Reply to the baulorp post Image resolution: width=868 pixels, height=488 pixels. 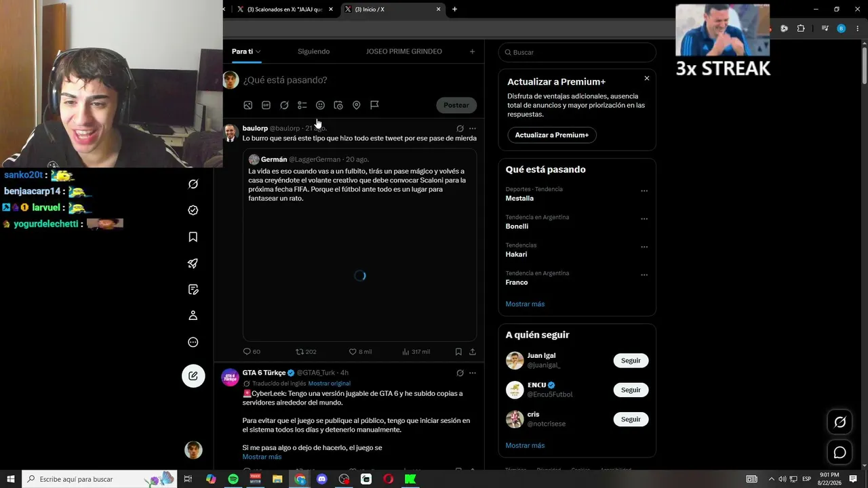click(252, 352)
